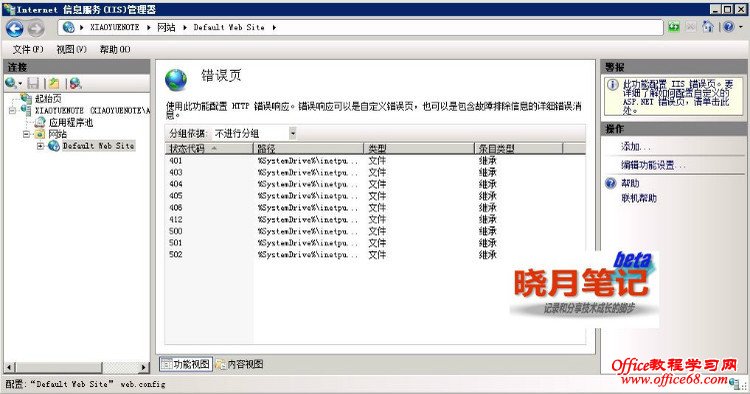
Task: Open the help question-mark icon top right
Action: click(728, 27)
